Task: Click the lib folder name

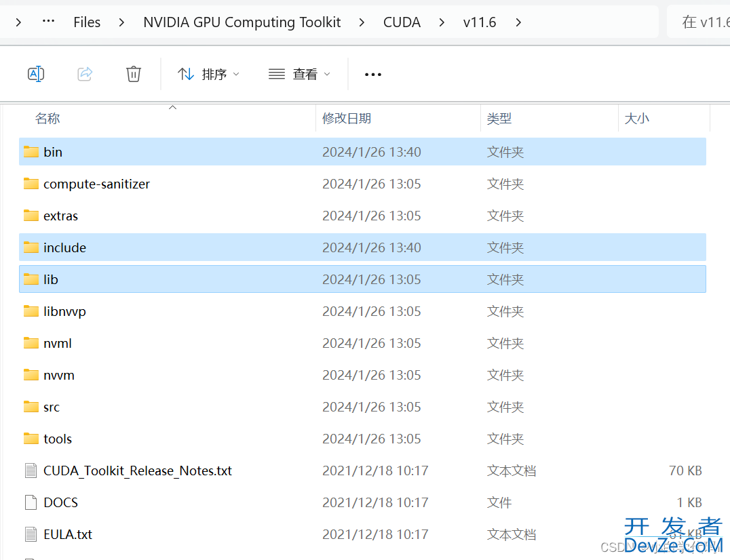Action: point(51,279)
